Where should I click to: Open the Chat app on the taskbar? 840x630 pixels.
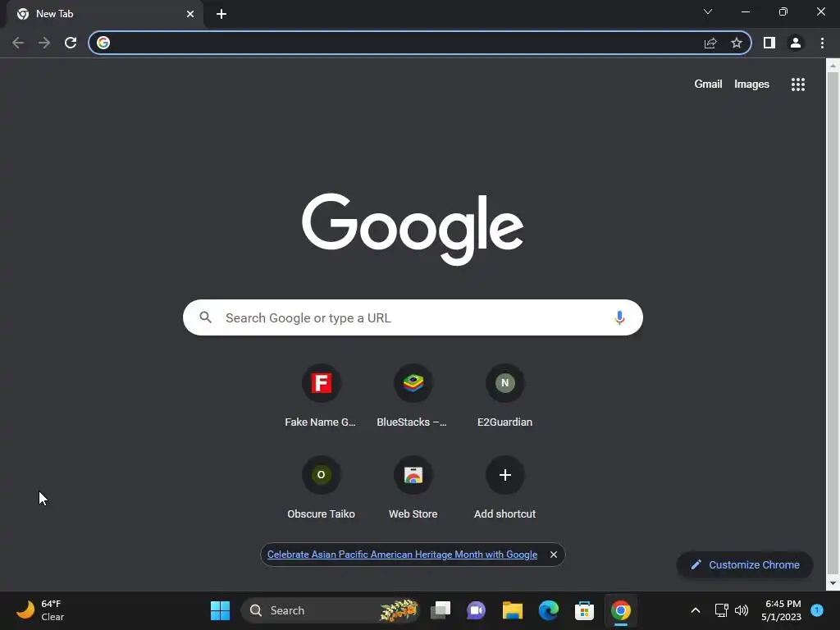[477, 610]
